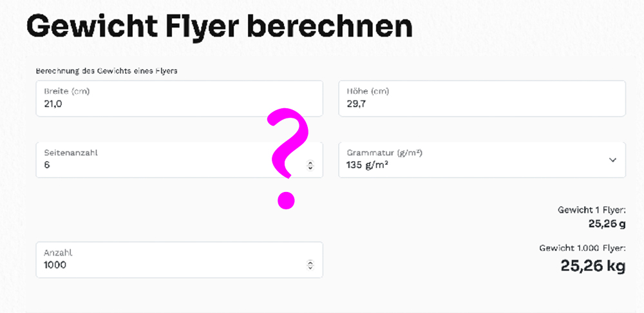The width and height of the screenshot is (644, 313).
Task: Increase Seitenanzahl with the up arrow
Action: coord(310,162)
